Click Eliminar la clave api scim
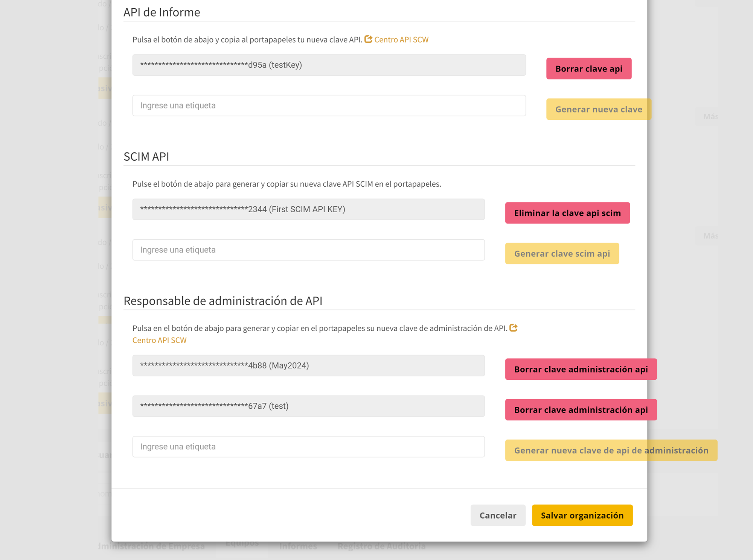 [567, 213]
